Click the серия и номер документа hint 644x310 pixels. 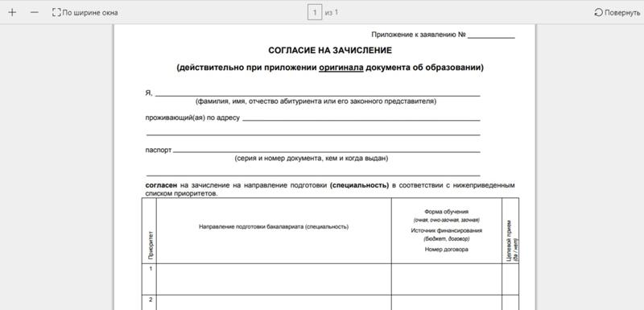click(x=311, y=158)
